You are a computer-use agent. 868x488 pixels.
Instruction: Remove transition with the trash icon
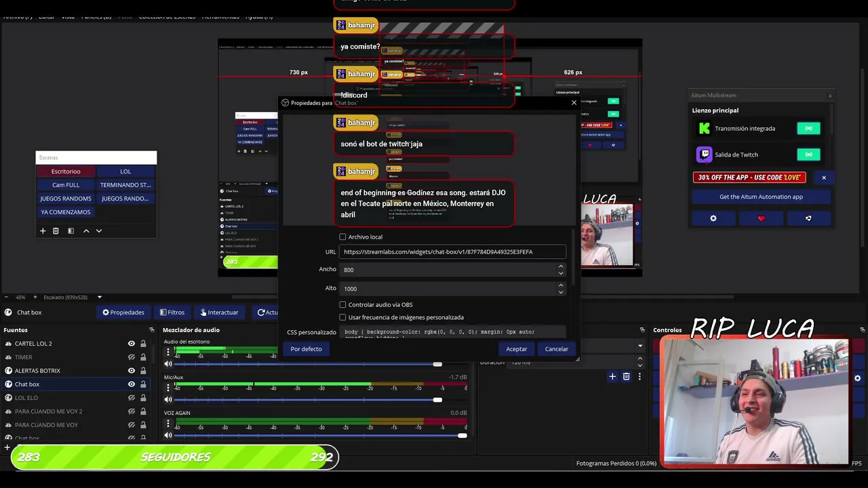coord(626,376)
